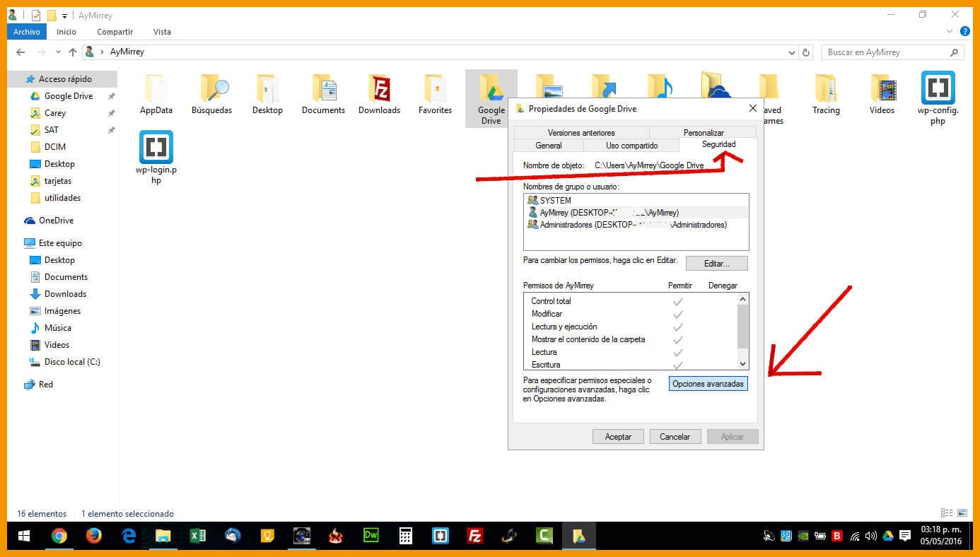The width and height of the screenshot is (980, 557).
Task: Open the AppData folder
Action: (156, 94)
